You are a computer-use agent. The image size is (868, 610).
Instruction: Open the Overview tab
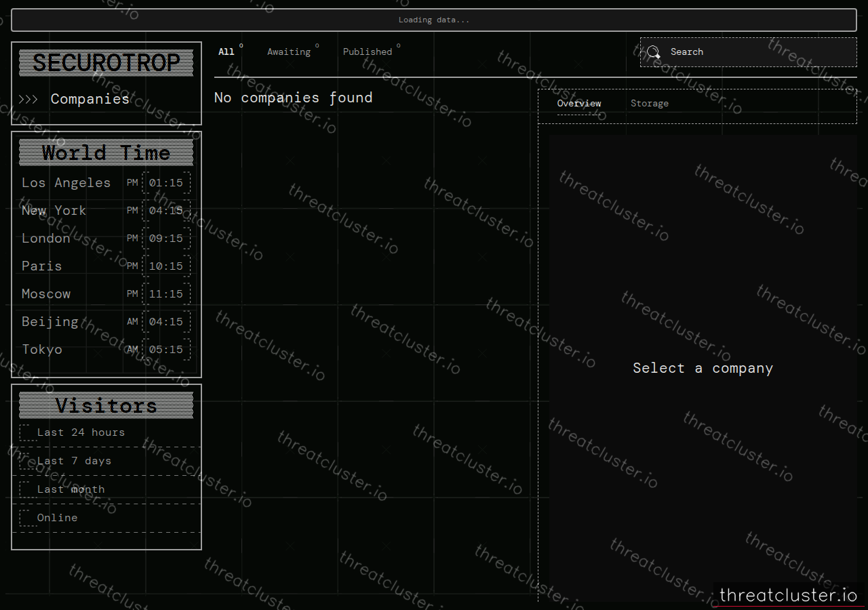point(579,103)
